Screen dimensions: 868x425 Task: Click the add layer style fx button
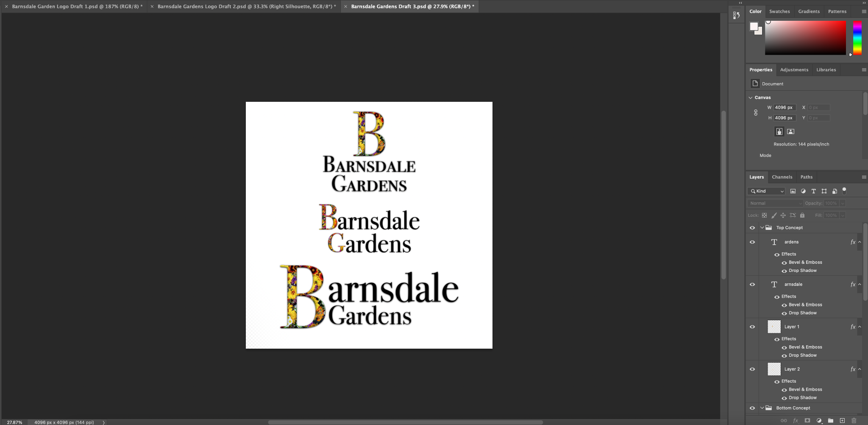click(x=796, y=421)
